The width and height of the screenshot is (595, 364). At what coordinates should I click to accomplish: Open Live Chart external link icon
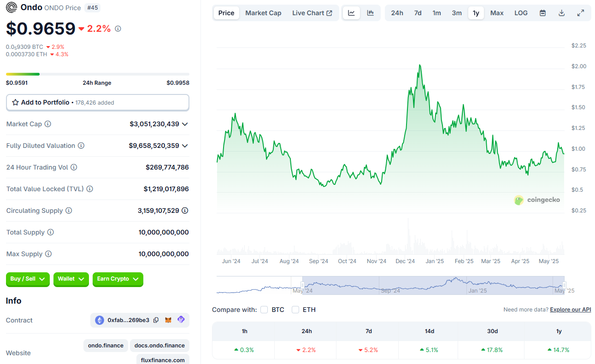coord(329,13)
